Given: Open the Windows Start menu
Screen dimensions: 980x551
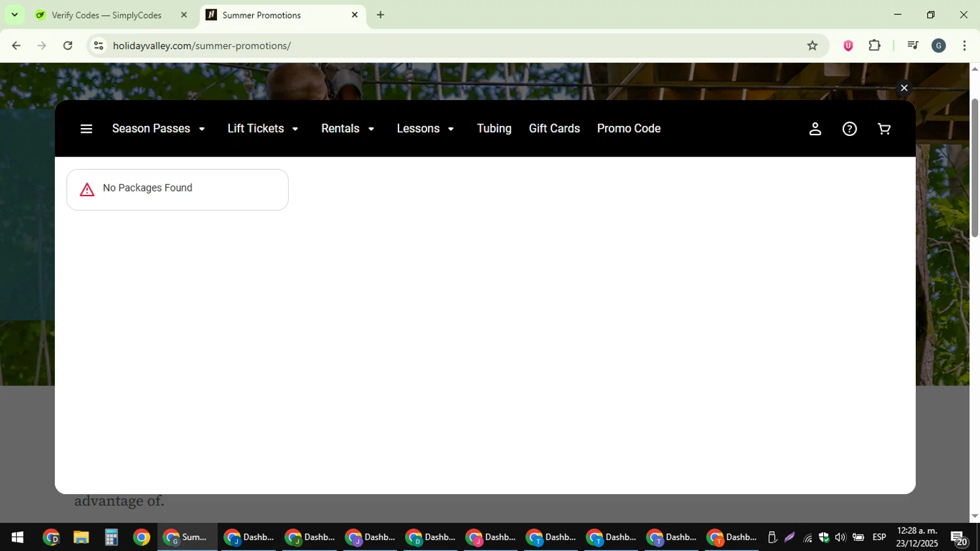Looking at the screenshot, I should (x=18, y=537).
